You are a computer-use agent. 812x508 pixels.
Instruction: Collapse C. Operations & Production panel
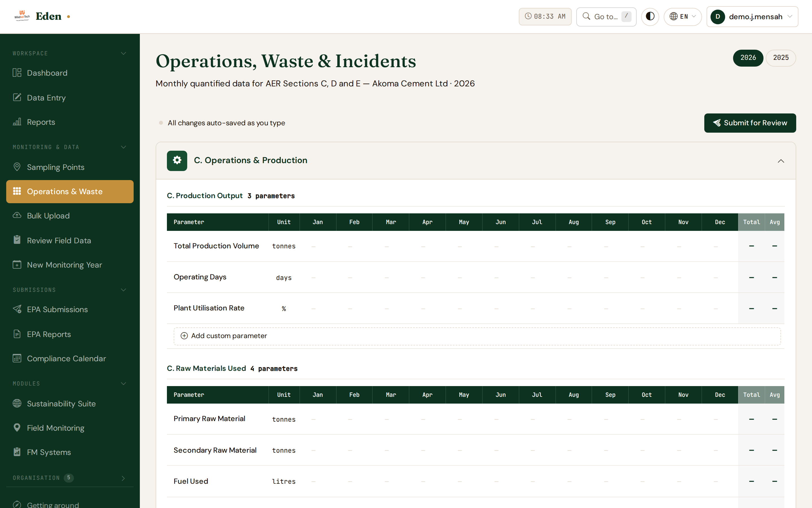(x=781, y=161)
